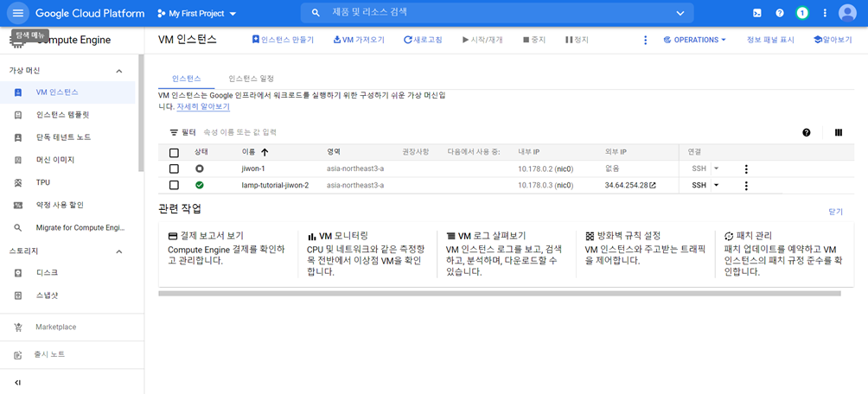The width and height of the screenshot is (868, 394).
Task: Open the help question mark in header
Action: tap(780, 13)
